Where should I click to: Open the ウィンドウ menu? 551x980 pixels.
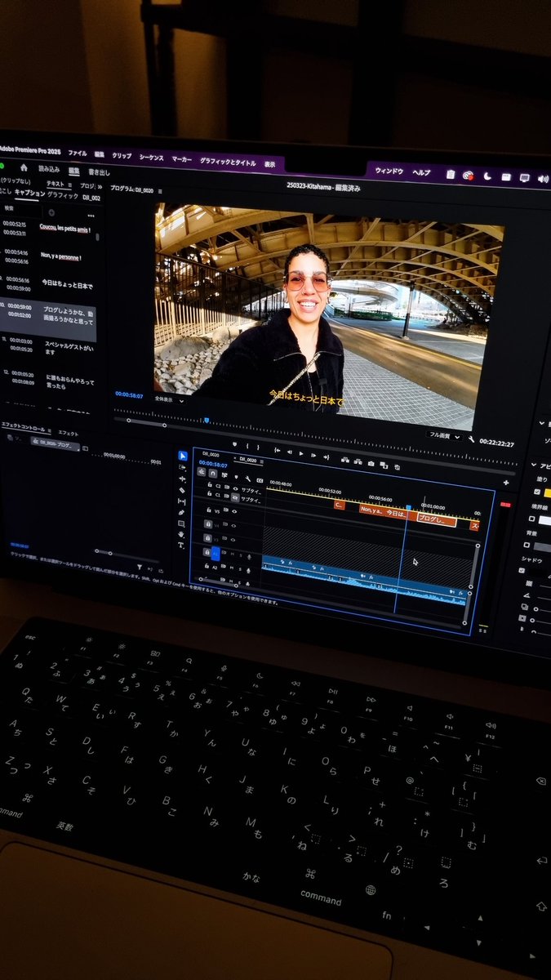pyautogui.click(x=389, y=171)
